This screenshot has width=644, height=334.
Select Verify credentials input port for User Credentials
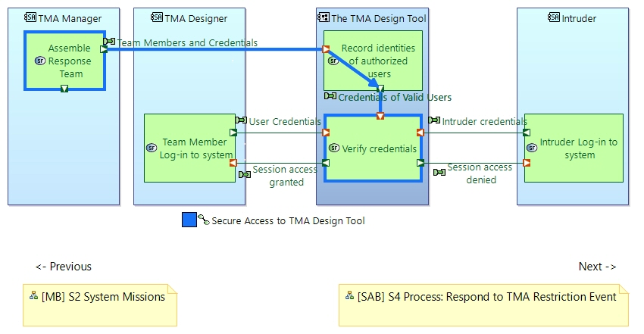point(326,133)
